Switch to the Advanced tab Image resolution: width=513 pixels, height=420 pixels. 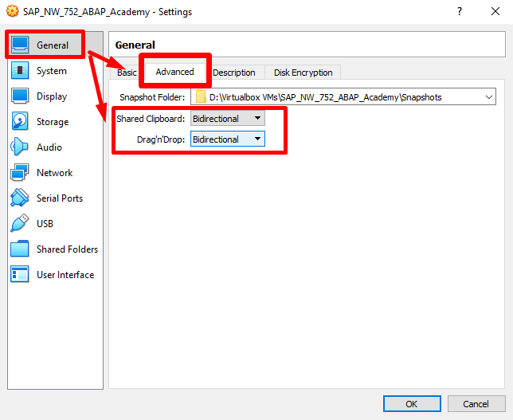175,72
